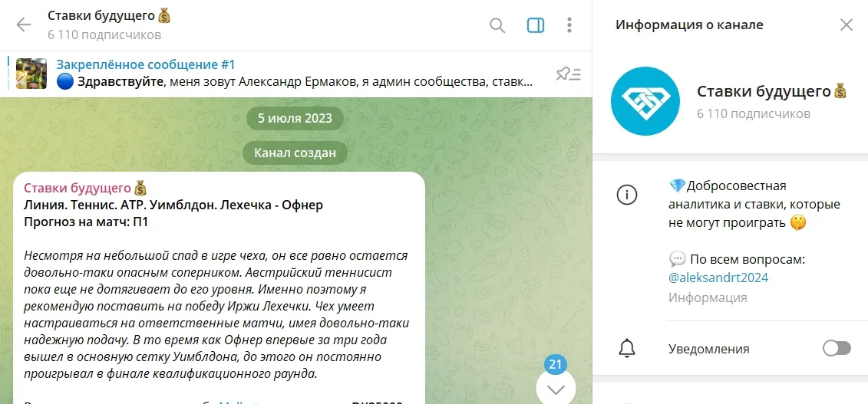Click the pinned message thumbnail image

point(31,74)
